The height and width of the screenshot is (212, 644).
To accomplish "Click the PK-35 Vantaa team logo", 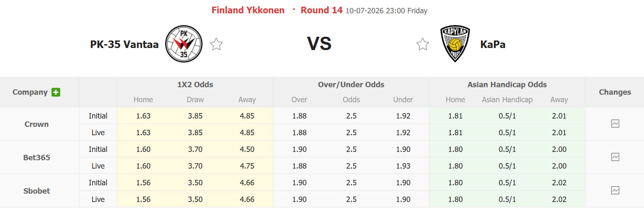I will coord(184,44).
